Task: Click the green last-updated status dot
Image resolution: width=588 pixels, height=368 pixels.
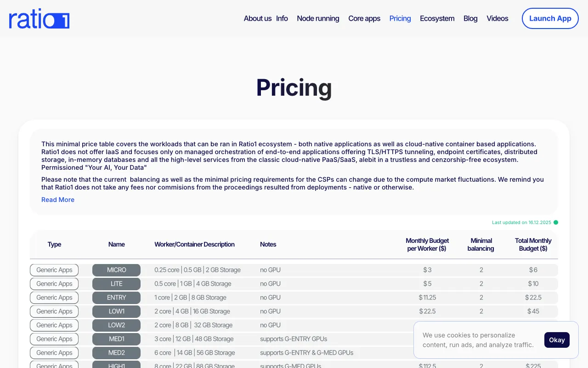Action: [556, 222]
